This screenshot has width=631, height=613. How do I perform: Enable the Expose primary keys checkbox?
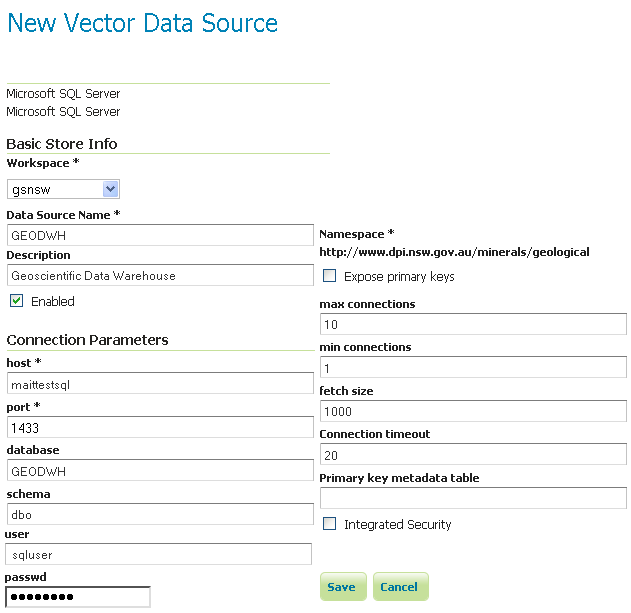click(330, 276)
